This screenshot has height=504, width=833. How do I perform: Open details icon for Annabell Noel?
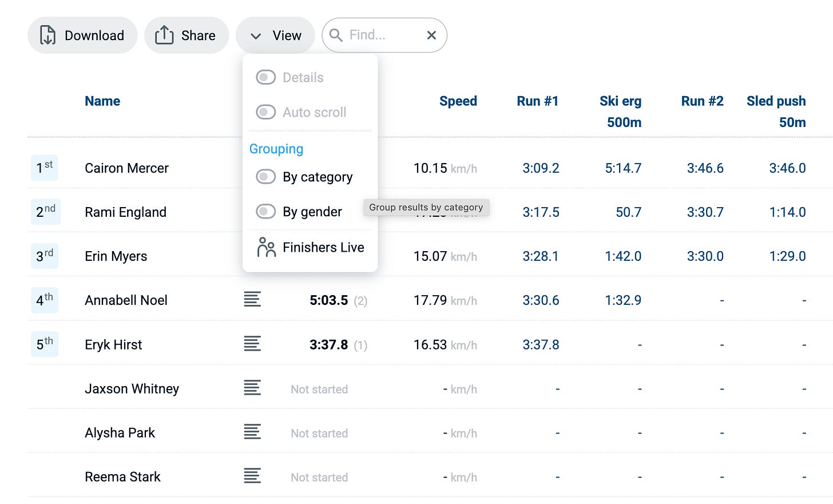click(252, 299)
